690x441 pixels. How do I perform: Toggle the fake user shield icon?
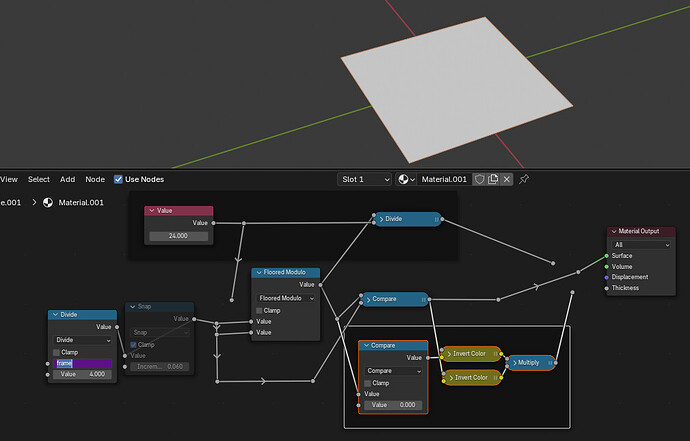479,179
